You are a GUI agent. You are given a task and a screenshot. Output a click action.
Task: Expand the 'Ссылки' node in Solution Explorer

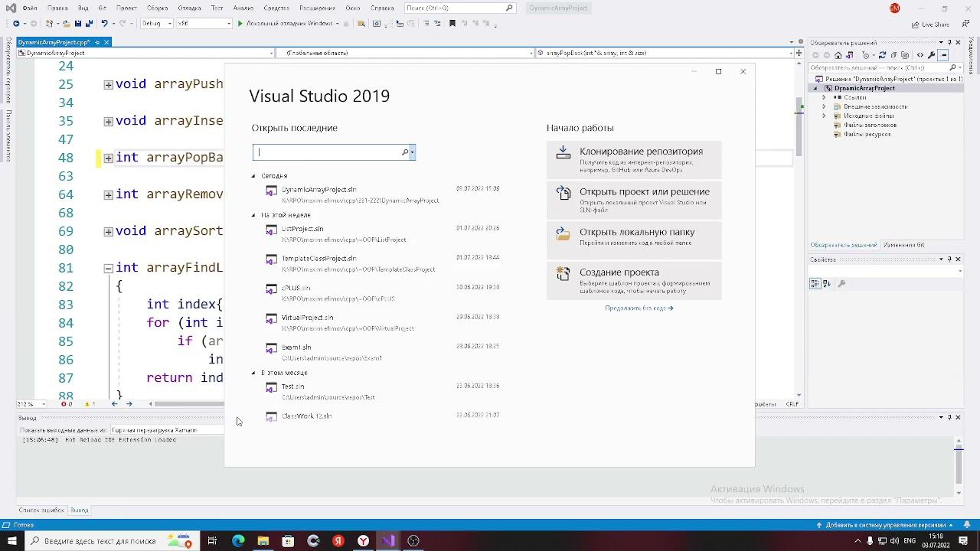pyautogui.click(x=825, y=97)
